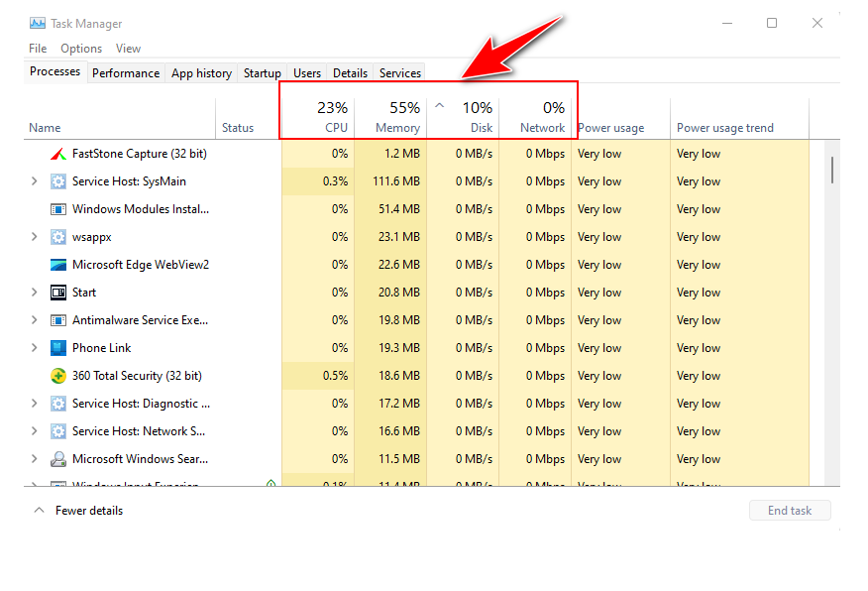Screen dimensions: 868x591
Task: Click the Service Host: Network gear icon
Action: pyautogui.click(x=58, y=431)
